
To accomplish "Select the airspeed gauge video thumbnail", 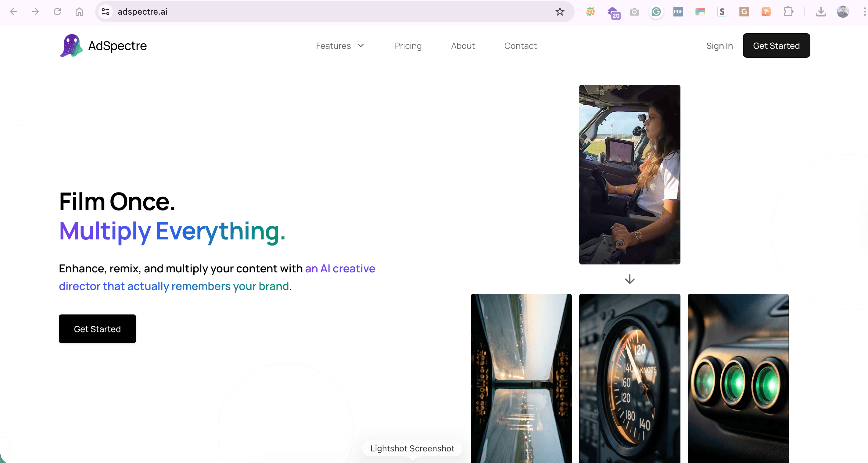I will pos(629,377).
